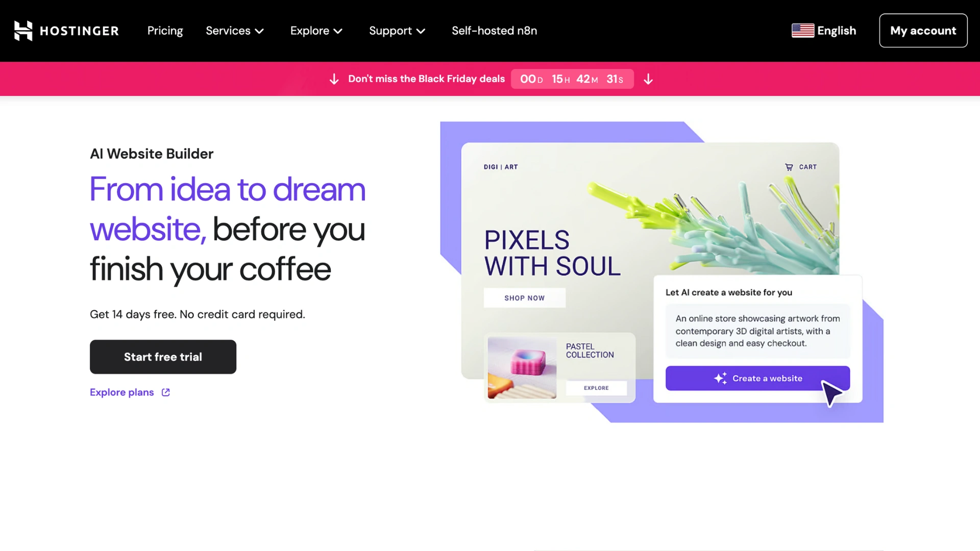
Task: Click the external link icon beside Explore plans
Action: (166, 392)
